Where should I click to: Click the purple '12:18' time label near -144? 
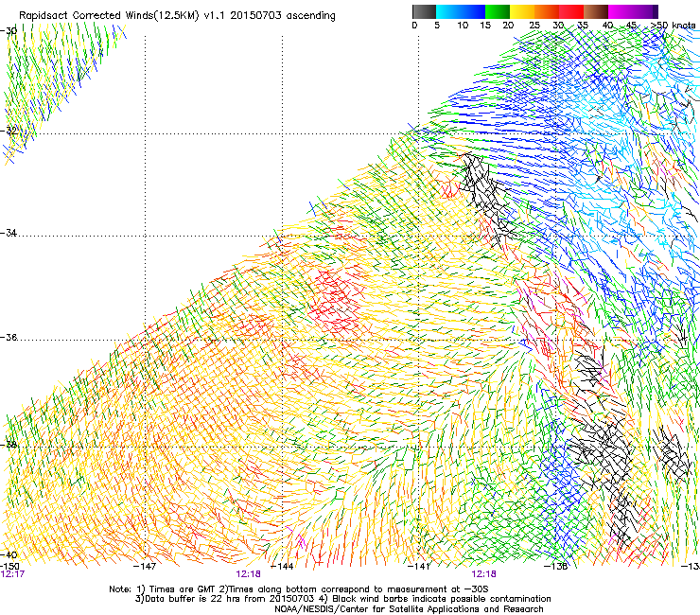[x=248, y=574]
